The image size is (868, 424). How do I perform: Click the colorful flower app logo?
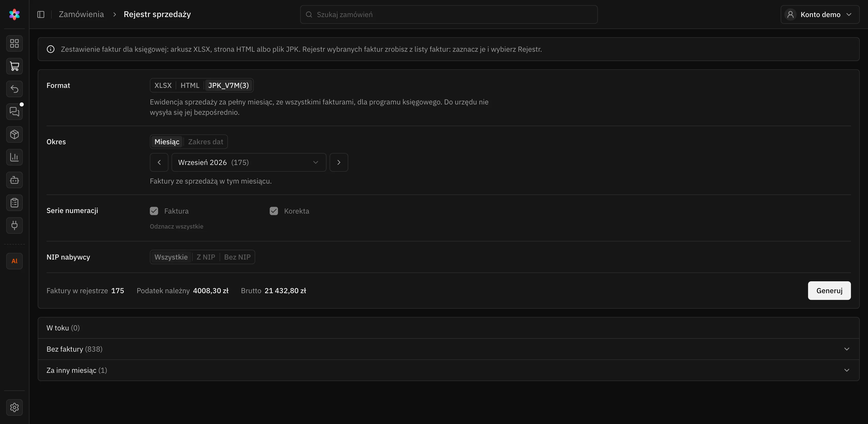click(14, 14)
